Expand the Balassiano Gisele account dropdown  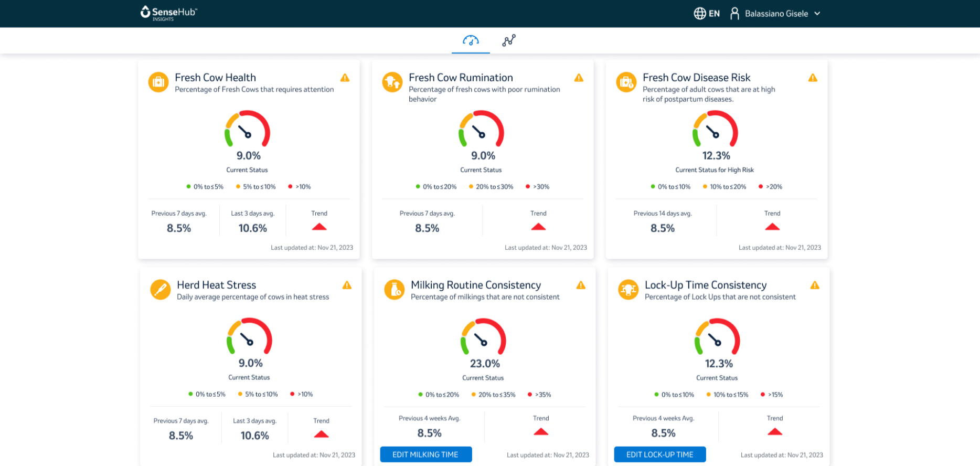click(817, 14)
